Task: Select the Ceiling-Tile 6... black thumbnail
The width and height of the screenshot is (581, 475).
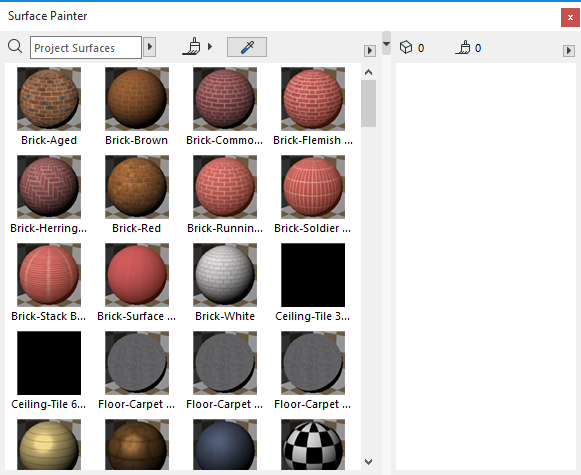Action: (49, 363)
